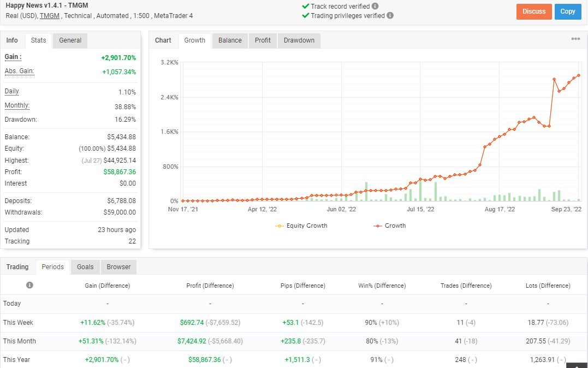Click the orange Discuss button
Screen dimensions: 588x368
click(x=534, y=11)
